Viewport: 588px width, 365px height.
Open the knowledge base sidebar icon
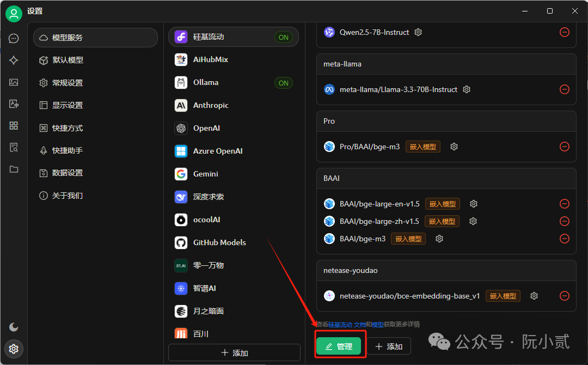coord(14,148)
